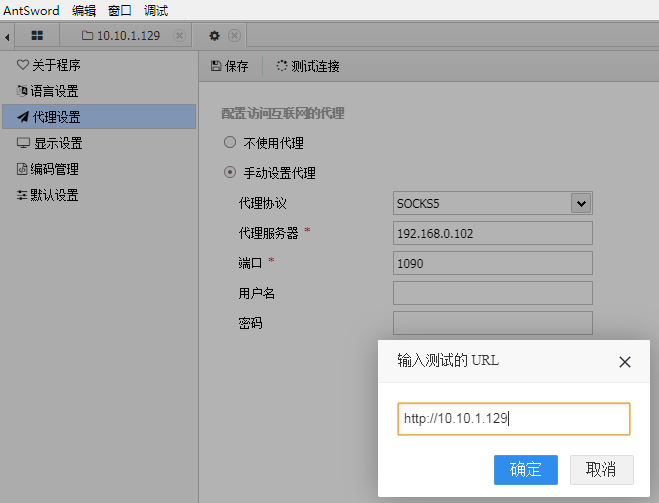Viewport: 659px width, 503px height.
Task: Confirm with the 确定 button
Action: point(526,470)
